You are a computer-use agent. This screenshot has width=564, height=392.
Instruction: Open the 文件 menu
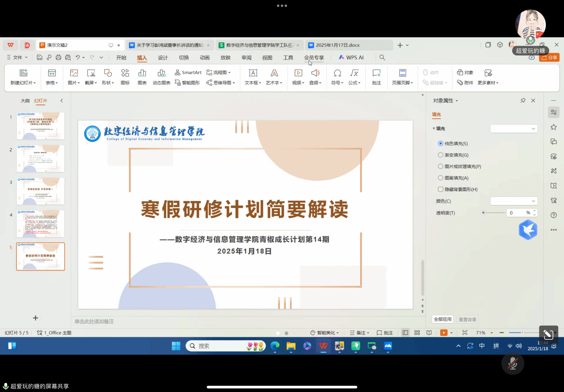tap(17, 57)
